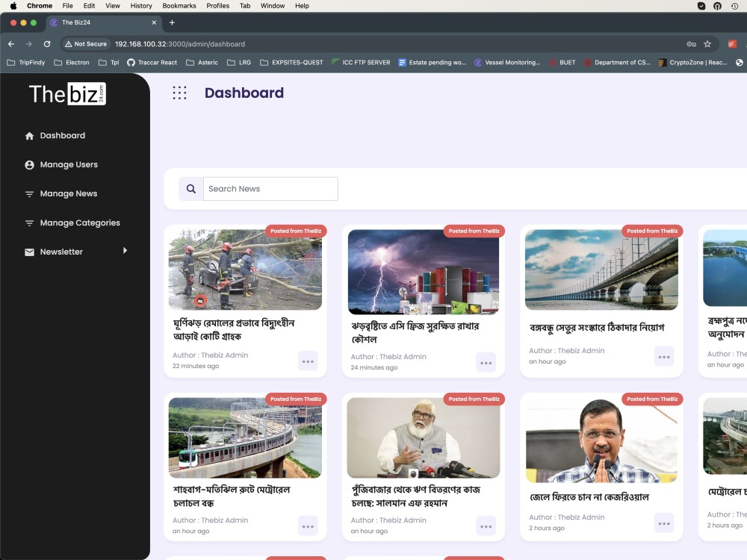The width and height of the screenshot is (747, 560).
Task: Focus the Search News input field
Action: click(270, 189)
